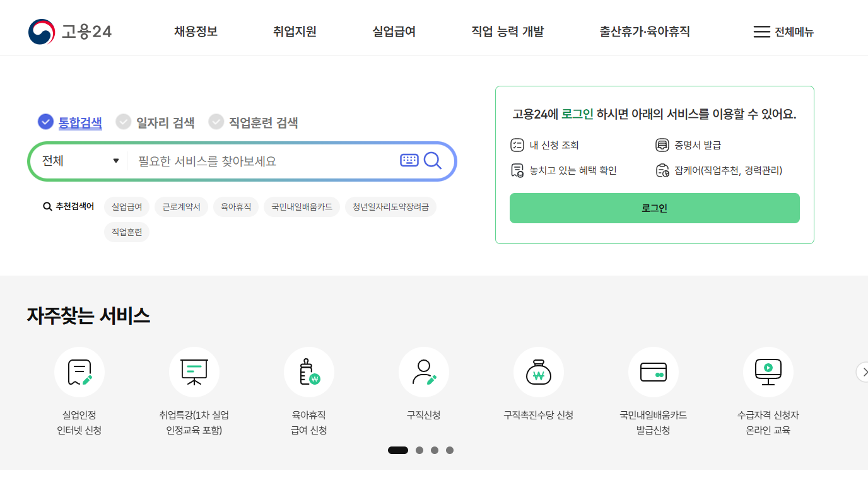
Task: Open the 취업지원 menu
Action: [x=295, y=32]
